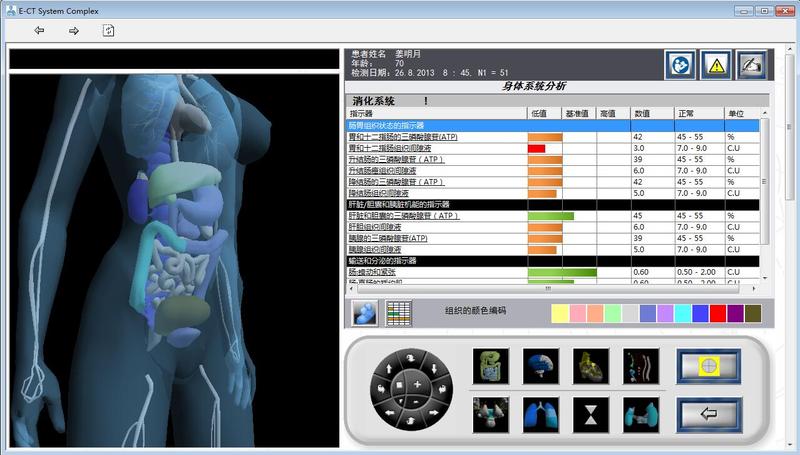Click the forward arrow in the toolbar
This screenshot has height=455, width=800.
73,31
